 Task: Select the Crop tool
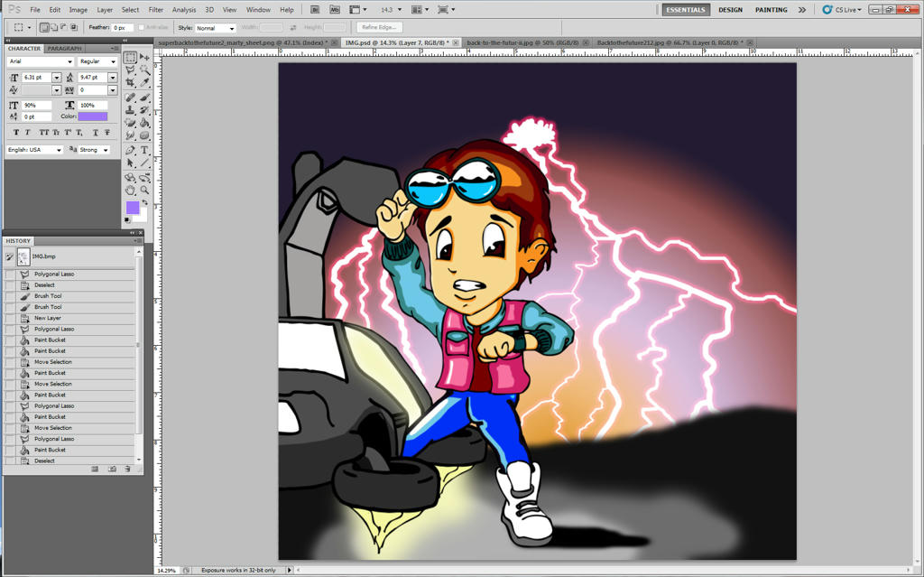(x=131, y=83)
